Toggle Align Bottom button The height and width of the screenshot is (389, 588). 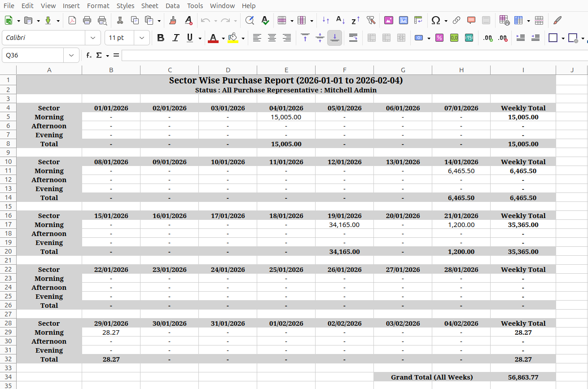pyautogui.click(x=335, y=38)
